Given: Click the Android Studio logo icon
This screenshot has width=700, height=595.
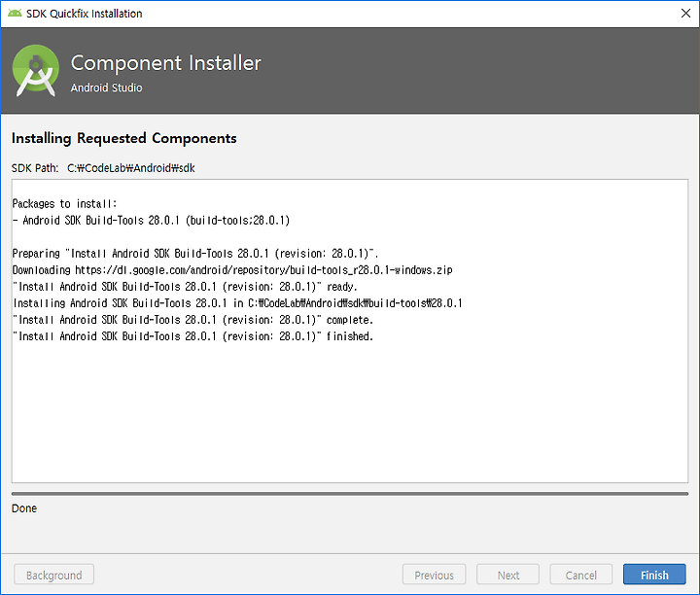Looking at the screenshot, I should pos(36,71).
